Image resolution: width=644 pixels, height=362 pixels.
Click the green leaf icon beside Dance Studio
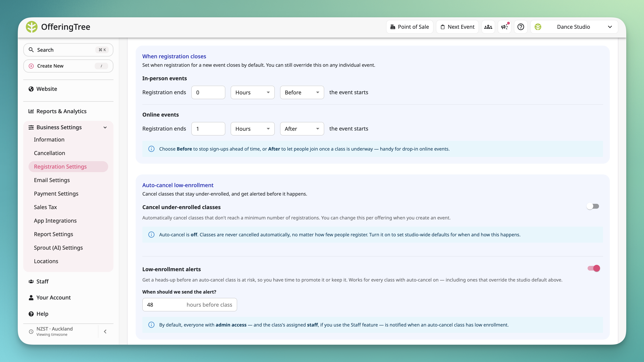[538, 27]
